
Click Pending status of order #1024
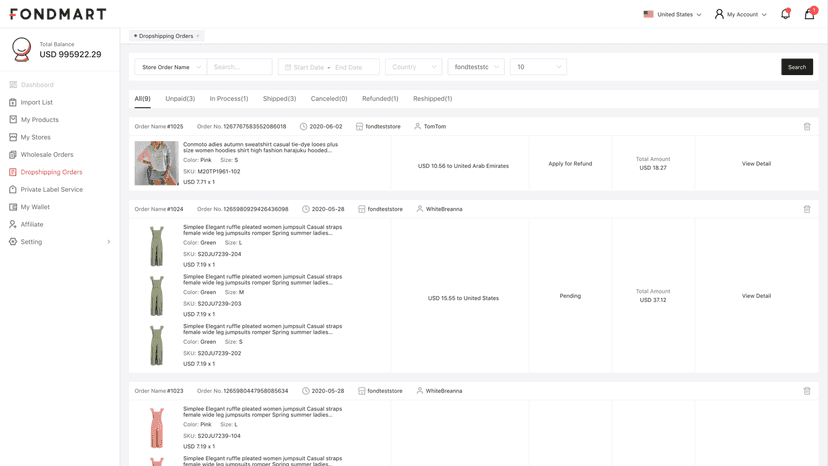(x=570, y=296)
